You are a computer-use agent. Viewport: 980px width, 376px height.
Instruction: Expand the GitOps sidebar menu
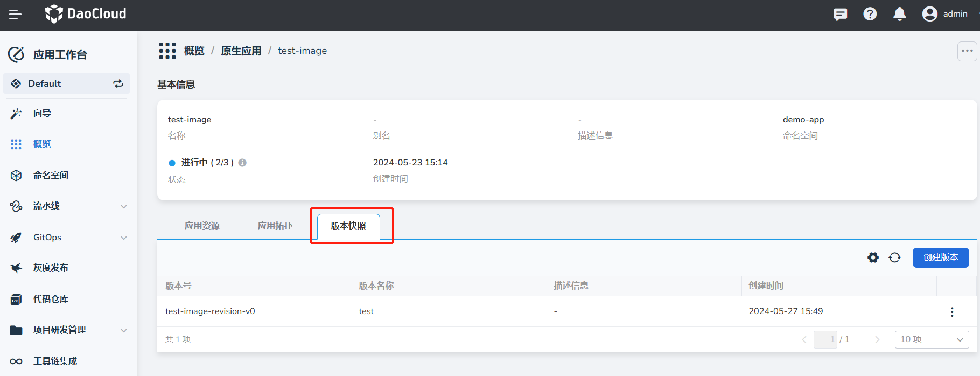click(124, 238)
